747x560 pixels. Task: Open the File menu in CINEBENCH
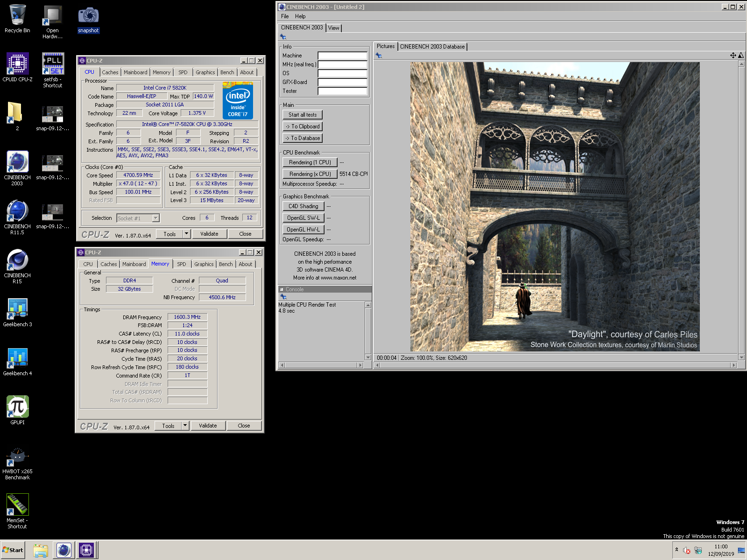pyautogui.click(x=285, y=16)
